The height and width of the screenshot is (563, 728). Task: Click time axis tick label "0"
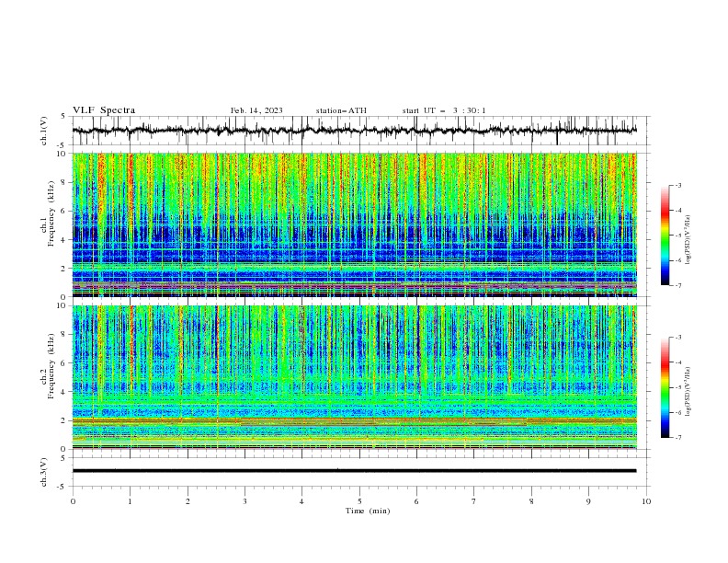pos(73,501)
